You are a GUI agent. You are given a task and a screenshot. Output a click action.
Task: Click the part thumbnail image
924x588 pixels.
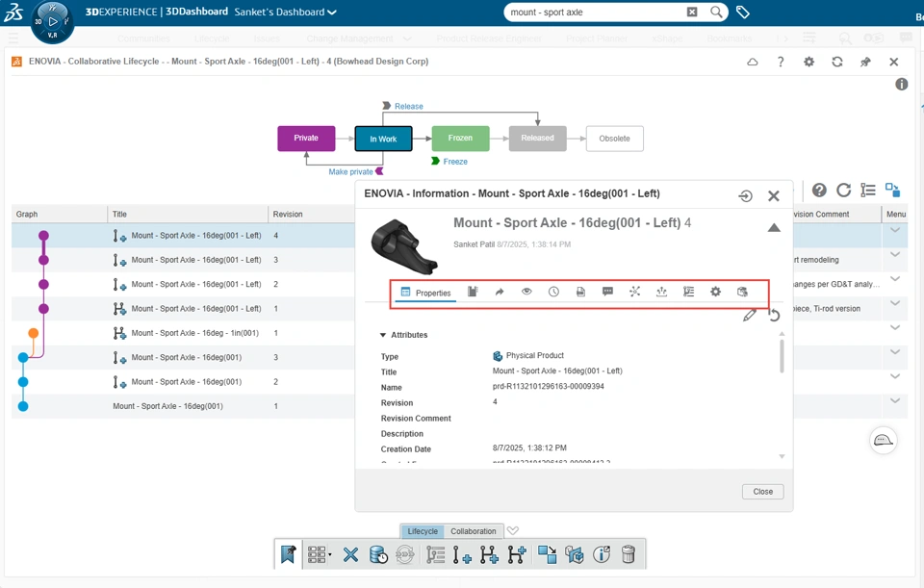(404, 246)
